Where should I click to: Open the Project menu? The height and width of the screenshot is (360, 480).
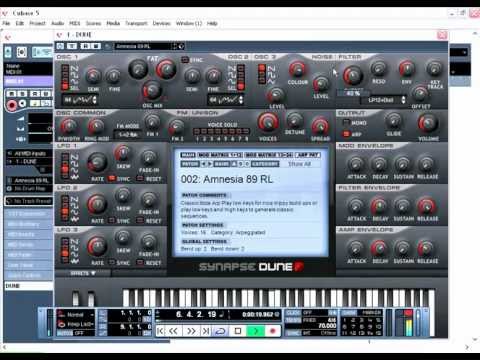(x=37, y=23)
